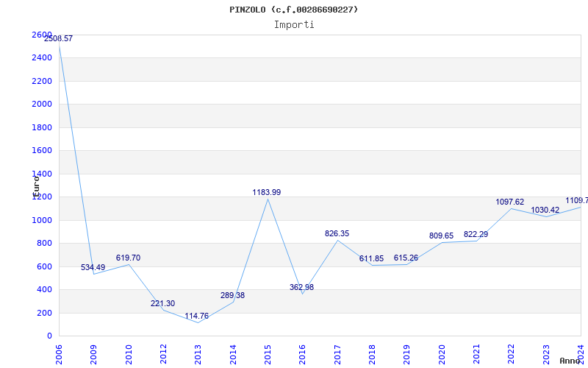Click x-axis year 2014
This screenshot has height=368, width=588.
pyautogui.click(x=233, y=355)
